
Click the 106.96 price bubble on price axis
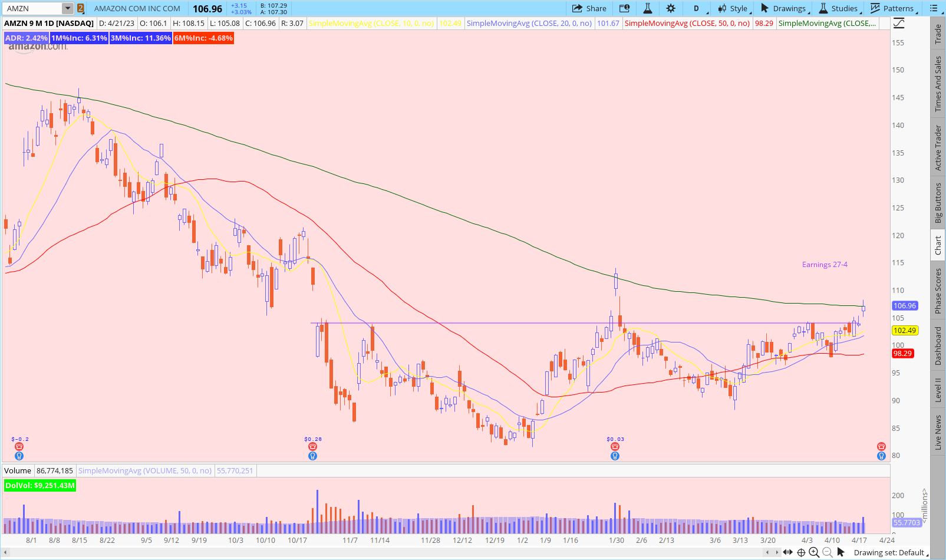pos(905,305)
